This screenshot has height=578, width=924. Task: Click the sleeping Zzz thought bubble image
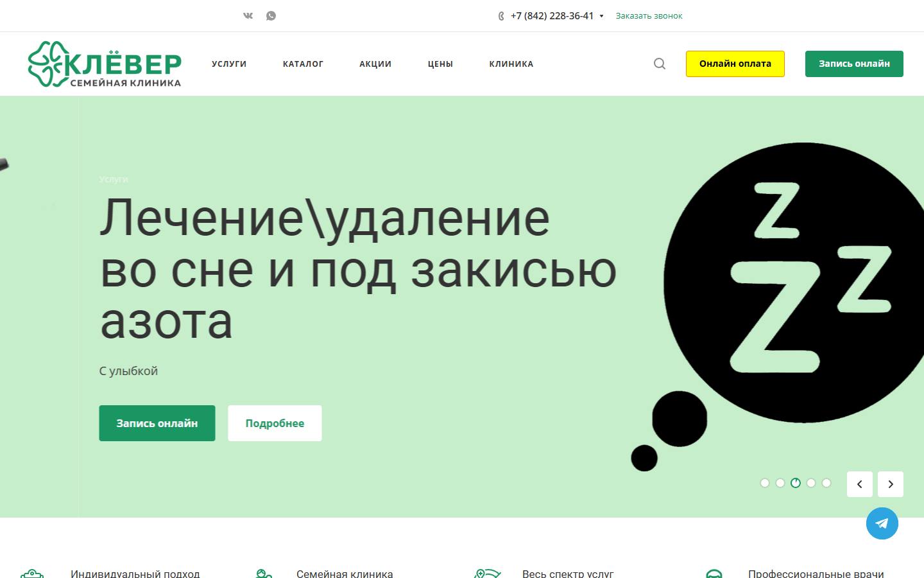(x=777, y=307)
